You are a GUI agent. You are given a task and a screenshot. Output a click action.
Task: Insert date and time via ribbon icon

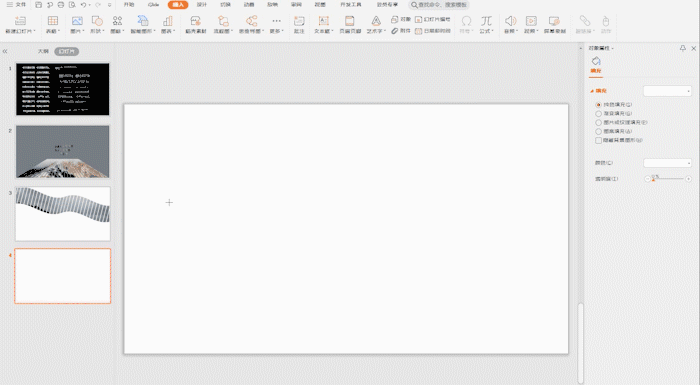(418, 31)
